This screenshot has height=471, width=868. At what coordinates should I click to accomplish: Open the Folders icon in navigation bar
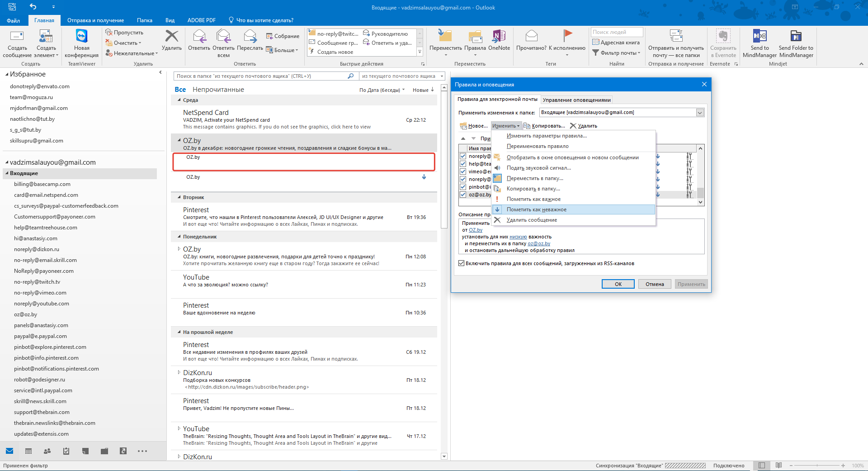(104, 451)
